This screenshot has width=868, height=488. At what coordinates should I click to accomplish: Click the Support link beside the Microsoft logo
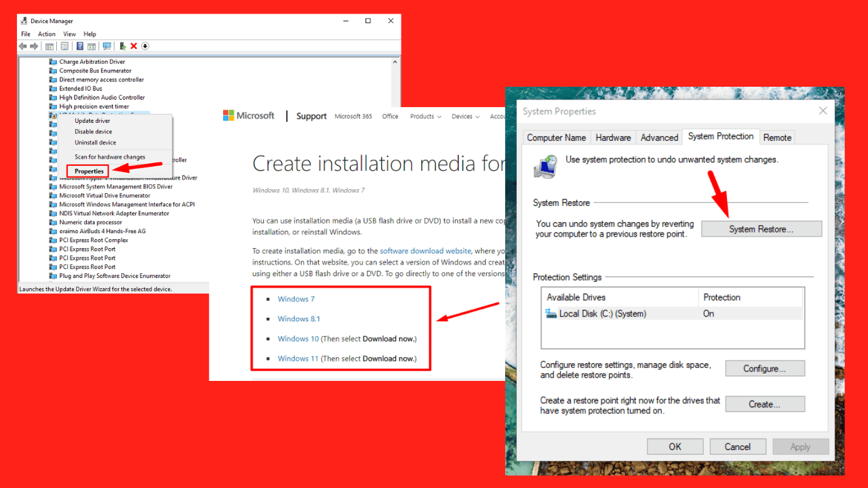point(311,116)
